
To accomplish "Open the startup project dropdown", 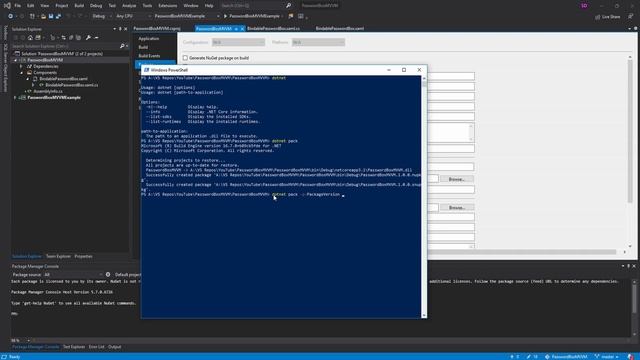I will click(x=186, y=16).
